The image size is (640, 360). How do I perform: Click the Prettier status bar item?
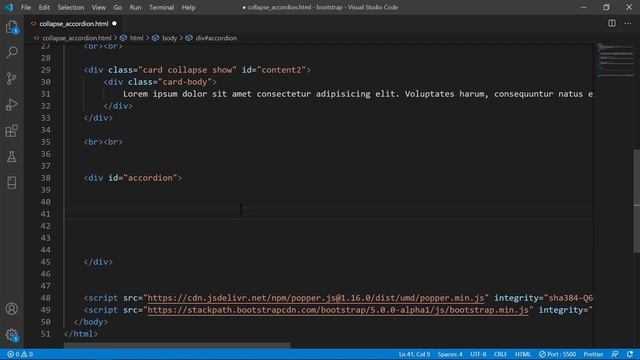click(x=593, y=354)
